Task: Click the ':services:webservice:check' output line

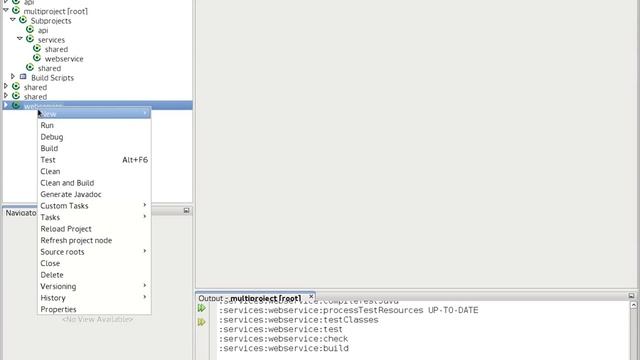Action: pos(284,339)
